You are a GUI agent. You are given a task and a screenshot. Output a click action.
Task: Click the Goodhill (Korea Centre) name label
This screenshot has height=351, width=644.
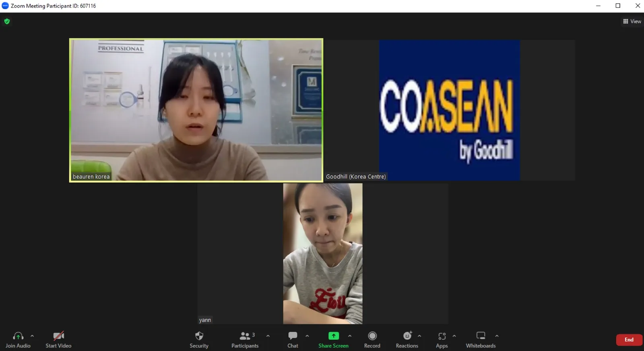click(356, 177)
